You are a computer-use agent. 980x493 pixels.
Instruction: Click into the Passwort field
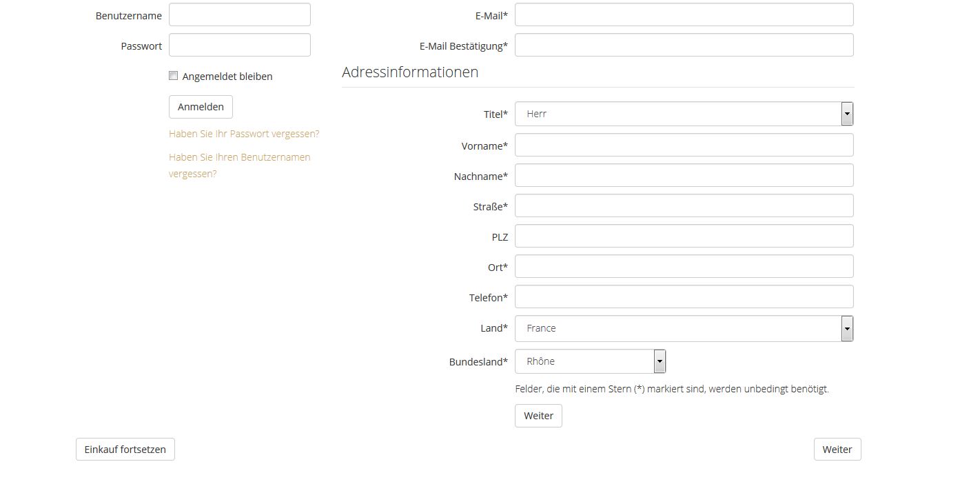[x=240, y=45]
